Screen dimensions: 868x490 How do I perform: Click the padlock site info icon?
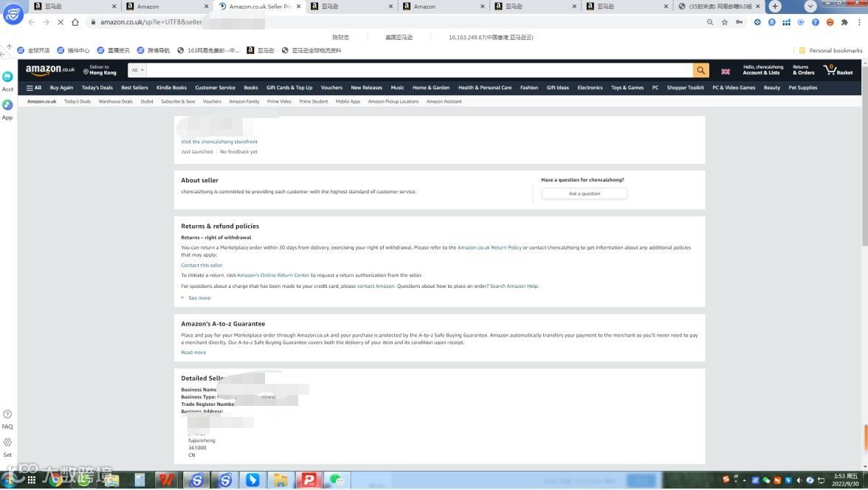tap(93, 22)
